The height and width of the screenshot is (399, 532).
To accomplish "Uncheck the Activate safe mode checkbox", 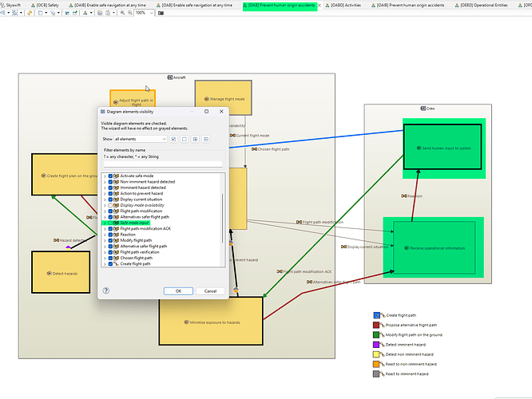I will pyautogui.click(x=111, y=176).
